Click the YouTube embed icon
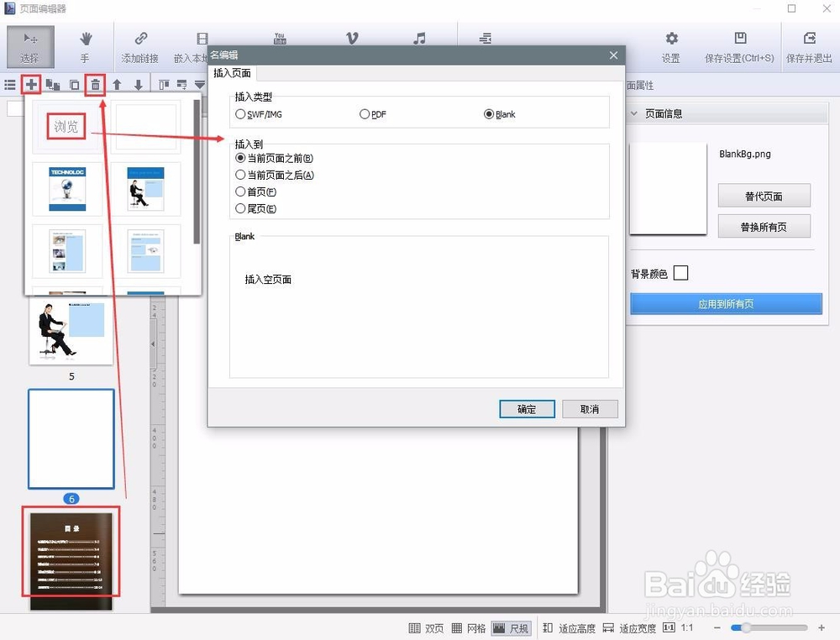The image size is (840, 640). coord(280,38)
